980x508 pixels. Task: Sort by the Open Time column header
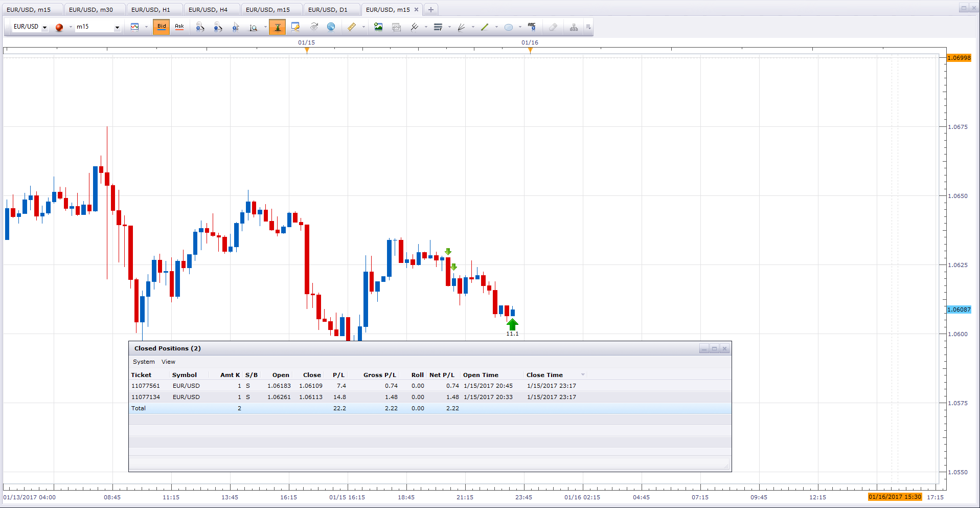click(x=481, y=375)
